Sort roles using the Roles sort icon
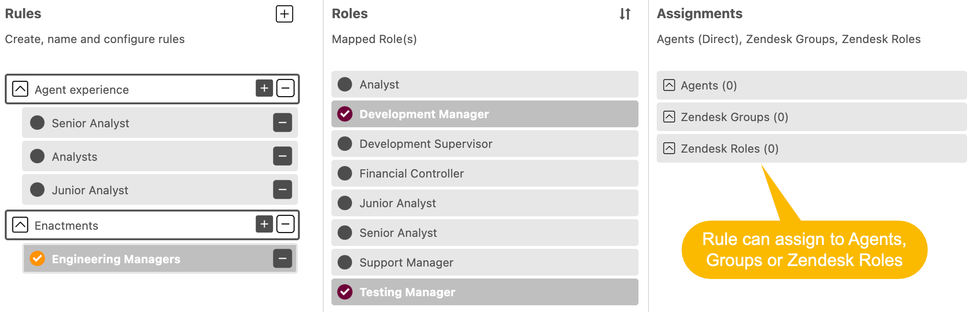This screenshot has width=980, height=312. point(625,14)
